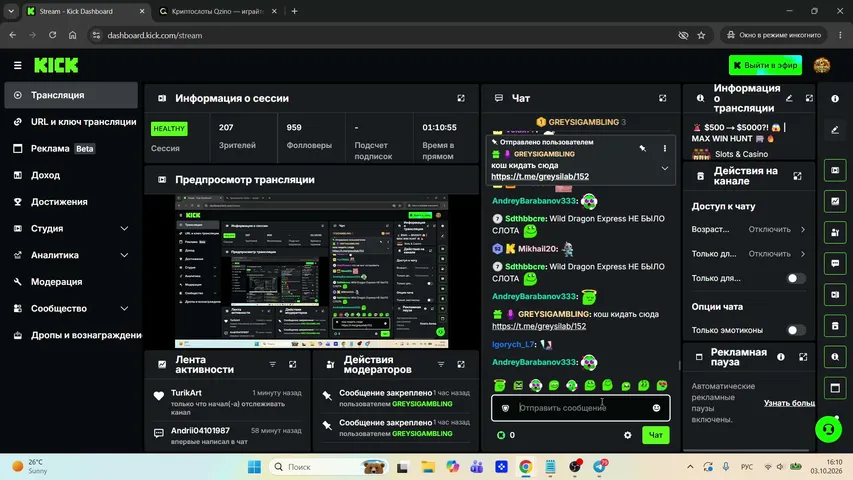Open the 'Только дл...' Отключить setting

coord(777,254)
